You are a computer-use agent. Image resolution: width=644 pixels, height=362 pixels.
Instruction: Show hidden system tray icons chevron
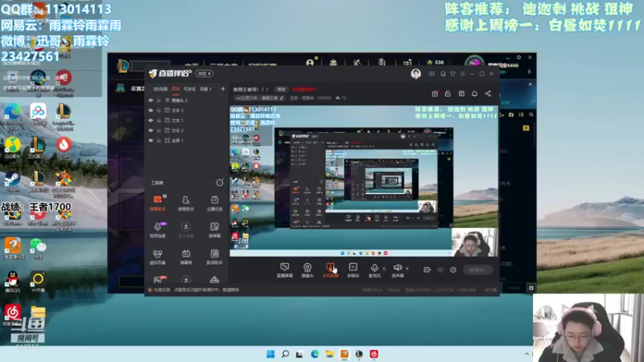point(527,354)
